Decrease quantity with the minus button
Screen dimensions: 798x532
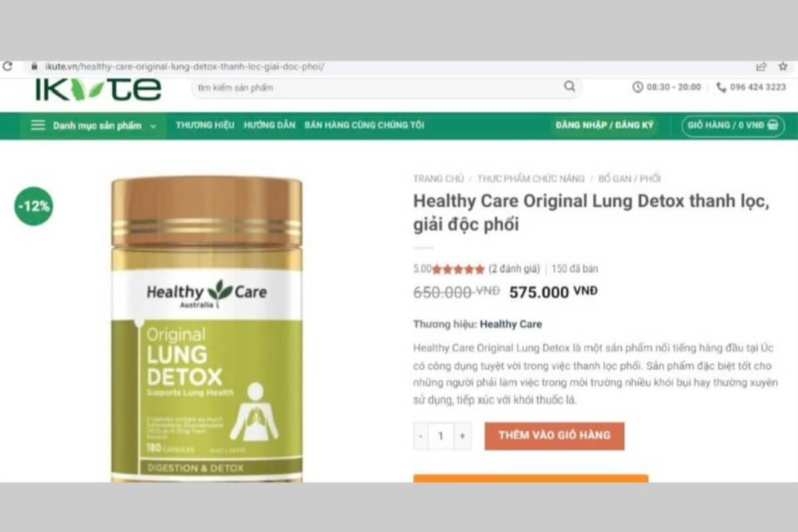coord(421,436)
